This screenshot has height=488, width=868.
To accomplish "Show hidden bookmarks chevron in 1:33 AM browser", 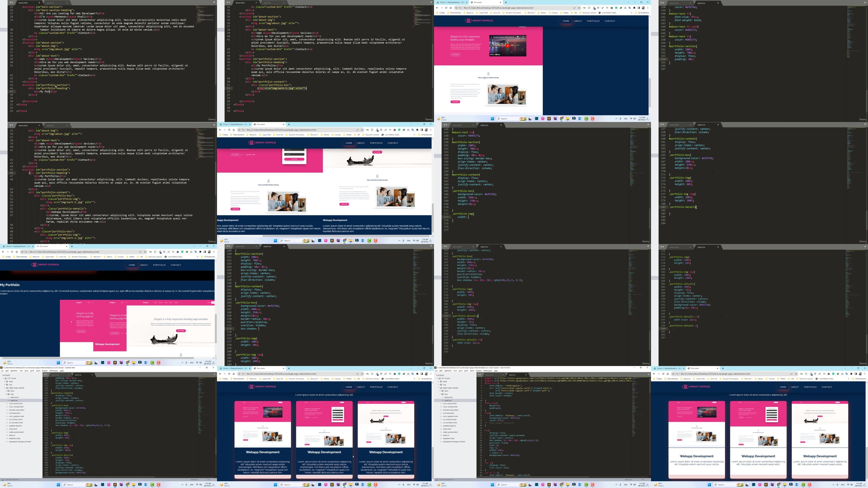I will tap(631, 13).
